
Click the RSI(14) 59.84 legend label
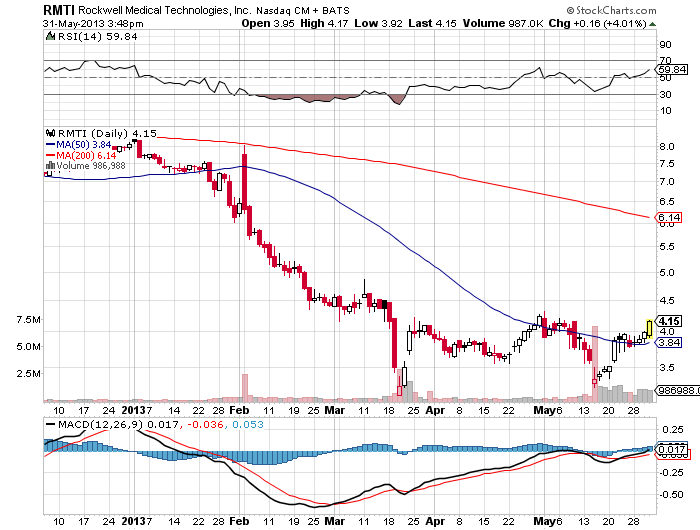click(98, 37)
